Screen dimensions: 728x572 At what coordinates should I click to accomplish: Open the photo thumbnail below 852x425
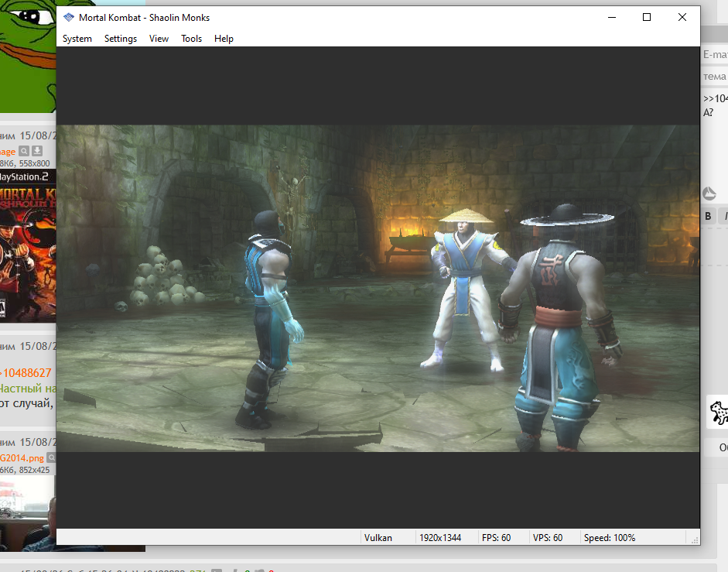pyautogui.click(x=28, y=513)
